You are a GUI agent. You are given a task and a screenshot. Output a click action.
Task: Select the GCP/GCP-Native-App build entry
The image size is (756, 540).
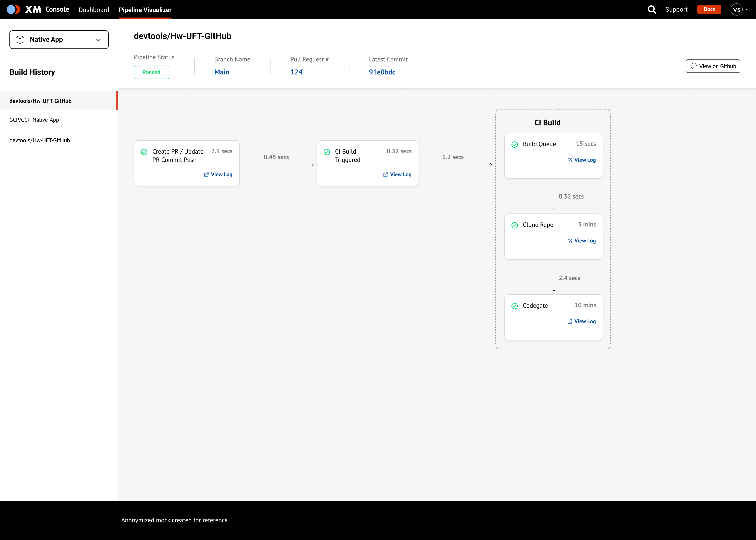34,120
